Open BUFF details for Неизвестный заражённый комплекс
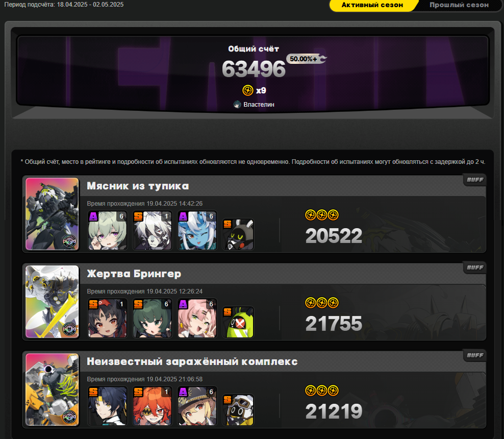 475,355
